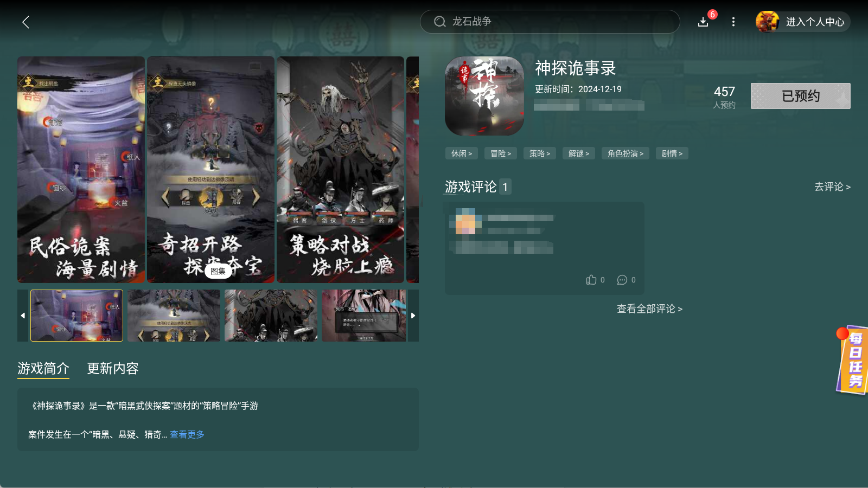Switch to the 更新内容 tab

point(112,369)
